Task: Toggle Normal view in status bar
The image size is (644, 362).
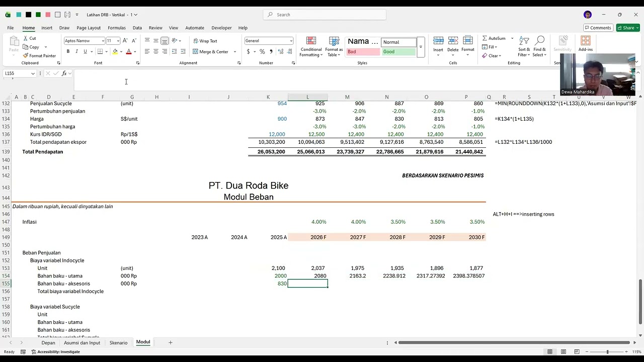Action: coord(550,351)
